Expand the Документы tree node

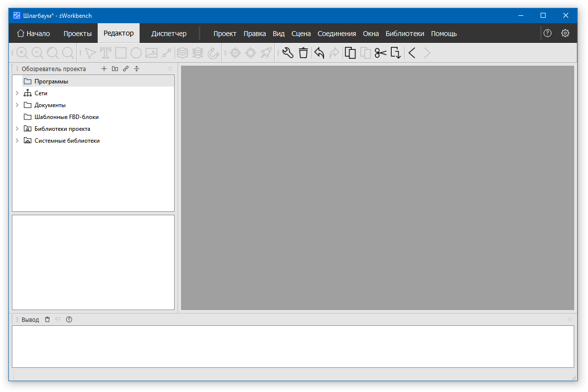tap(17, 105)
